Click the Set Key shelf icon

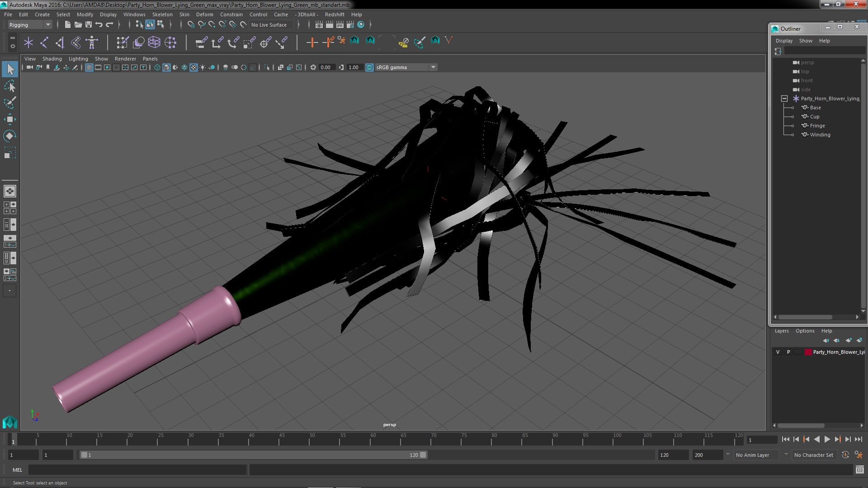(x=312, y=42)
